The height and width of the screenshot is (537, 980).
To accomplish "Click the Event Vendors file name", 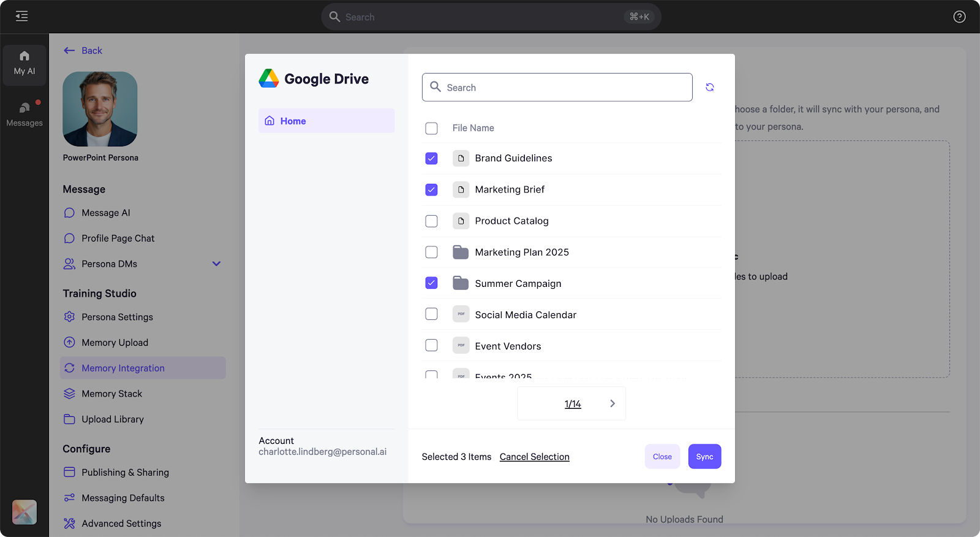I will [x=508, y=346].
